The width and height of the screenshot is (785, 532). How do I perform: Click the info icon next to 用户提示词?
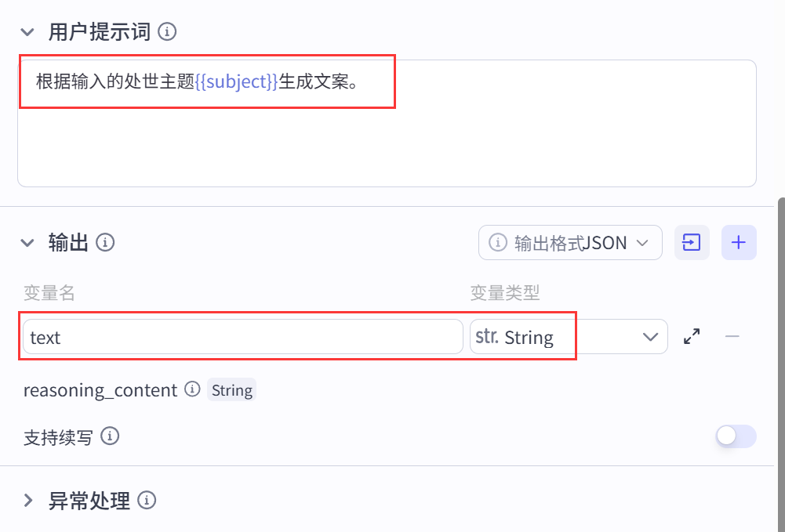tap(165, 32)
